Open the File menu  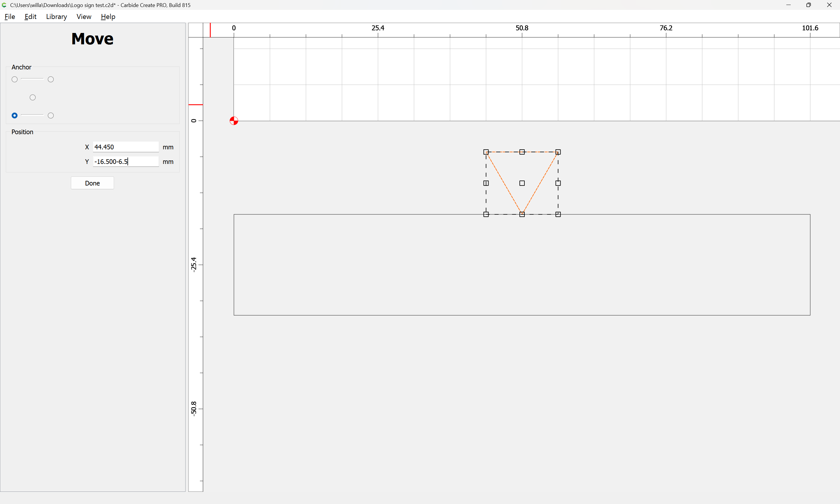pyautogui.click(x=10, y=17)
